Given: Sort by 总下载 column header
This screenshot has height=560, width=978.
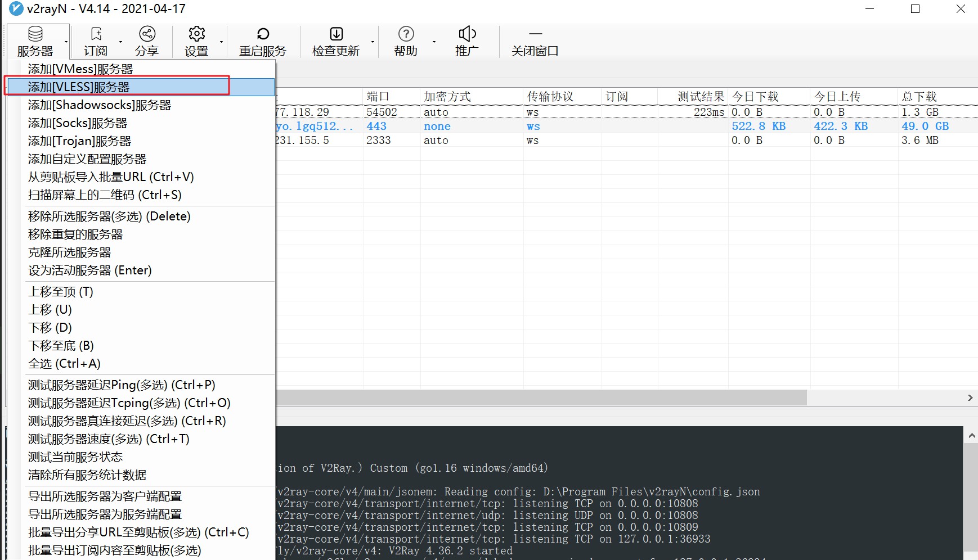Looking at the screenshot, I should tap(937, 97).
